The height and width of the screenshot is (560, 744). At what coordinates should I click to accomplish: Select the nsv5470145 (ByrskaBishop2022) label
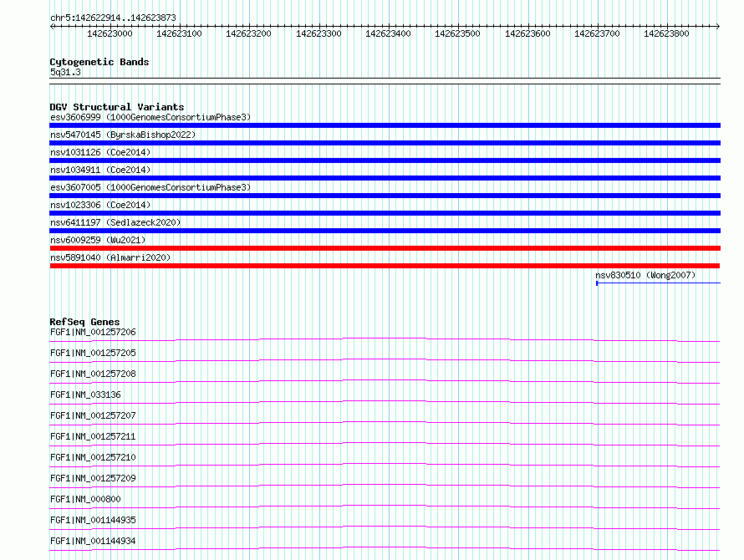(x=123, y=135)
